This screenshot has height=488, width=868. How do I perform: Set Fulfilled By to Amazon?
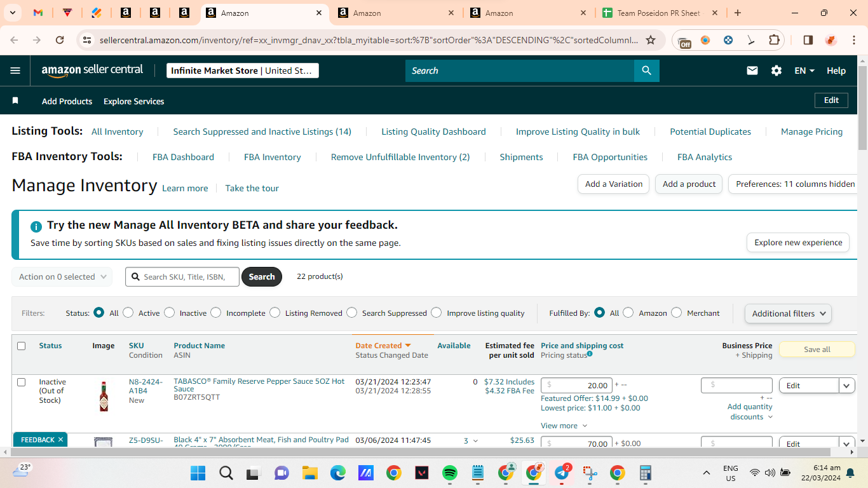628,313
